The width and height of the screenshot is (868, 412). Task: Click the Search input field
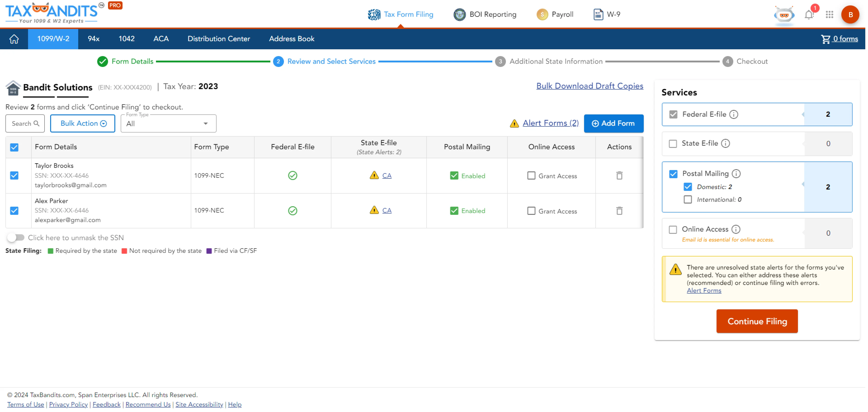25,123
